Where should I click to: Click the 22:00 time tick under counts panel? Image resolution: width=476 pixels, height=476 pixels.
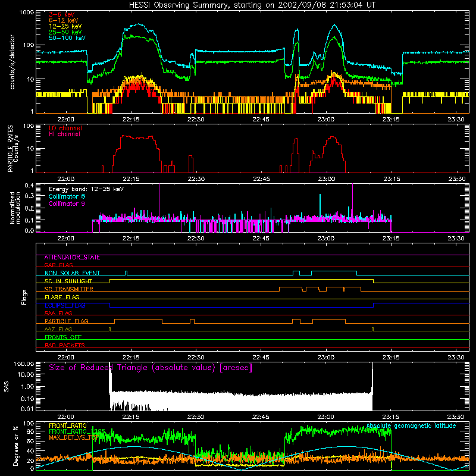point(65,120)
